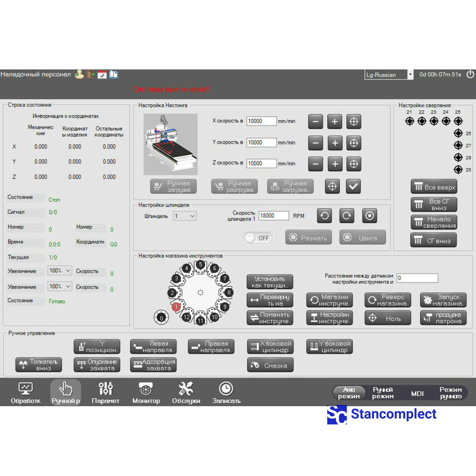
Task: Click the spindle speed RPM input field
Action: click(x=273, y=216)
